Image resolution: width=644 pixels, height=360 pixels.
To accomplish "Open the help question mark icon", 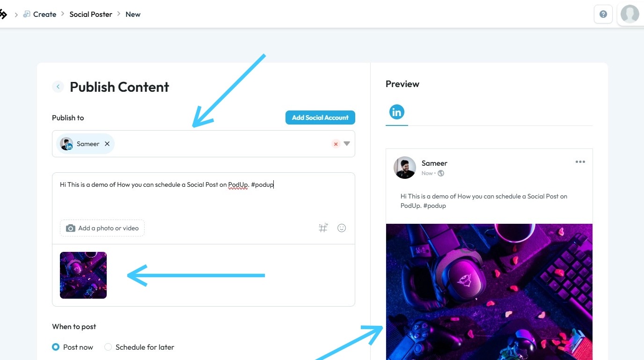I will click(x=603, y=14).
